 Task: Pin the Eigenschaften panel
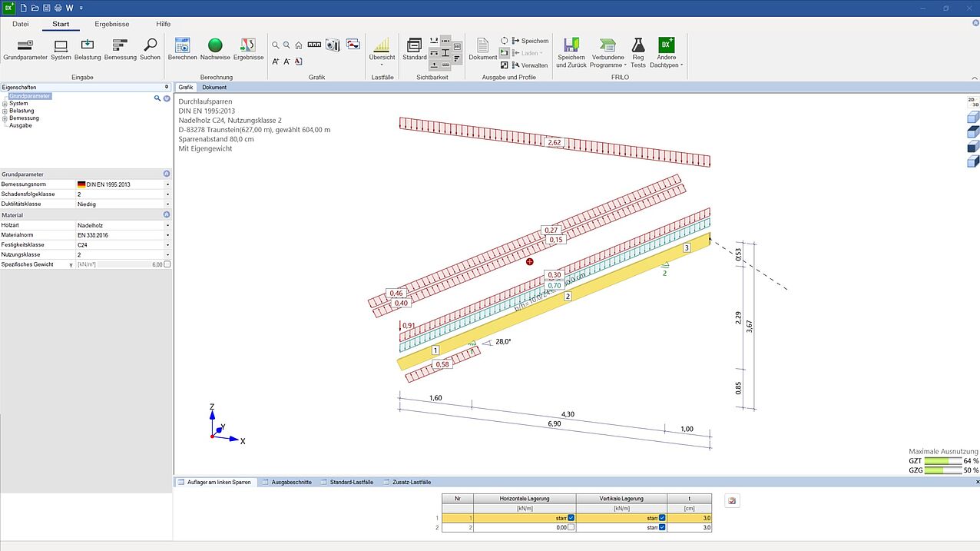(x=167, y=87)
